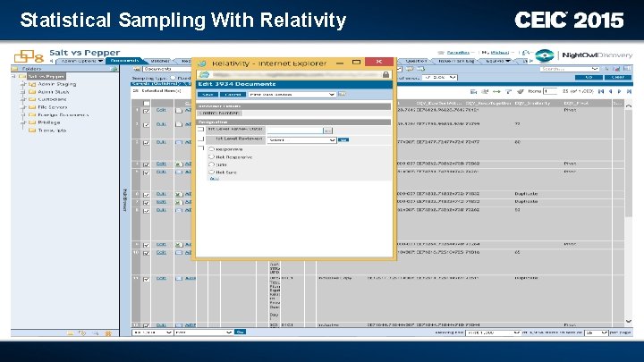Select the Salt vs Pepper root folder
Image resolution: width=644 pixels, height=362 pixels.
coord(46,76)
